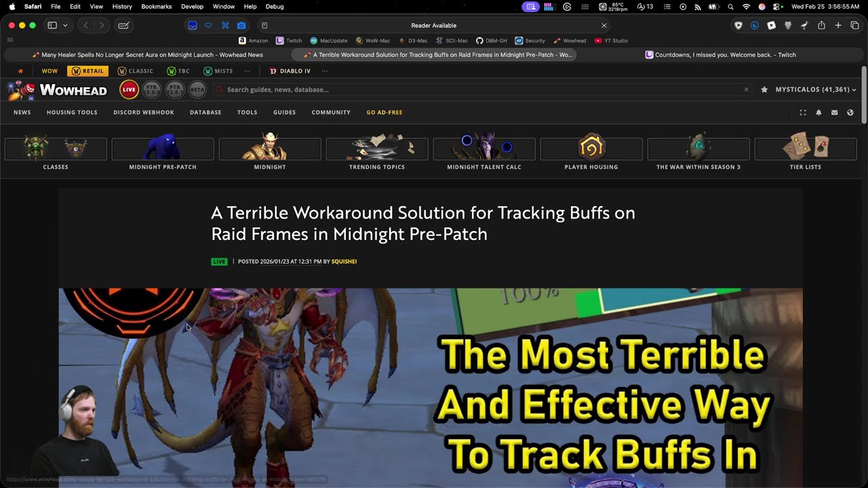Open a new tab with the plus icon
Screen dimensions: 868x488
pyautogui.click(x=838, y=25)
